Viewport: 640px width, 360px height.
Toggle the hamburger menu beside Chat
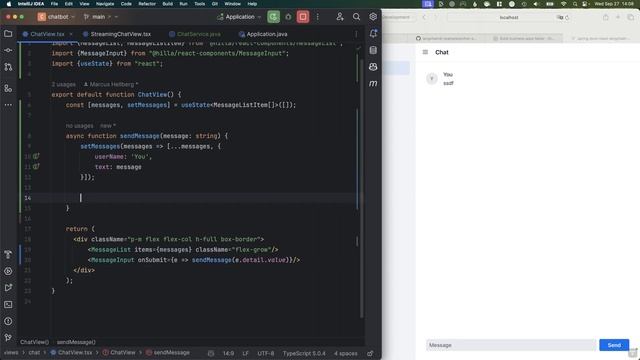click(425, 52)
